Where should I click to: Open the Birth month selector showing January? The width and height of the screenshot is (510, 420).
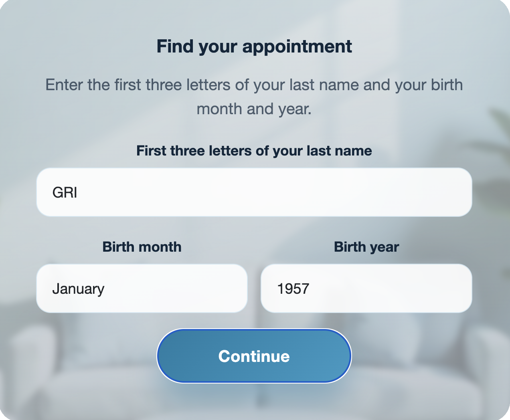(142, 288)
